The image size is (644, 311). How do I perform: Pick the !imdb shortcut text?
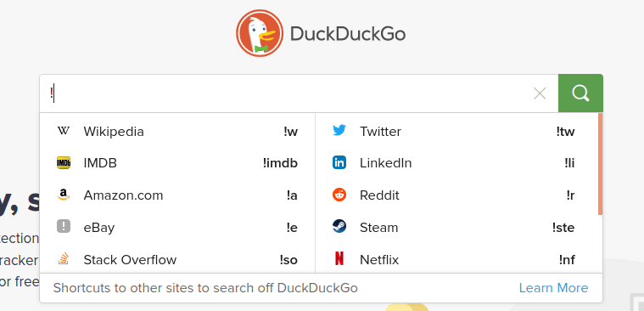280,163
